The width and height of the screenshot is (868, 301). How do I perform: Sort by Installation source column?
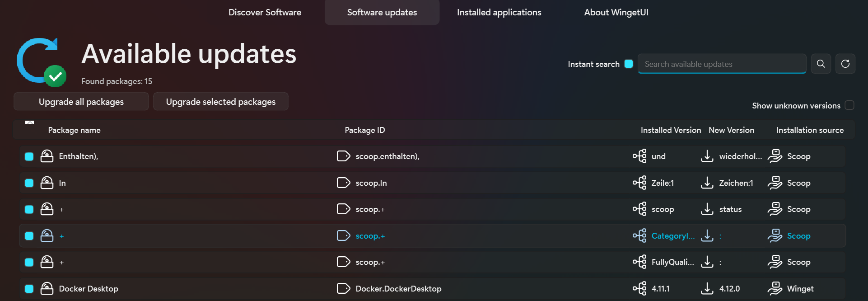810,130
